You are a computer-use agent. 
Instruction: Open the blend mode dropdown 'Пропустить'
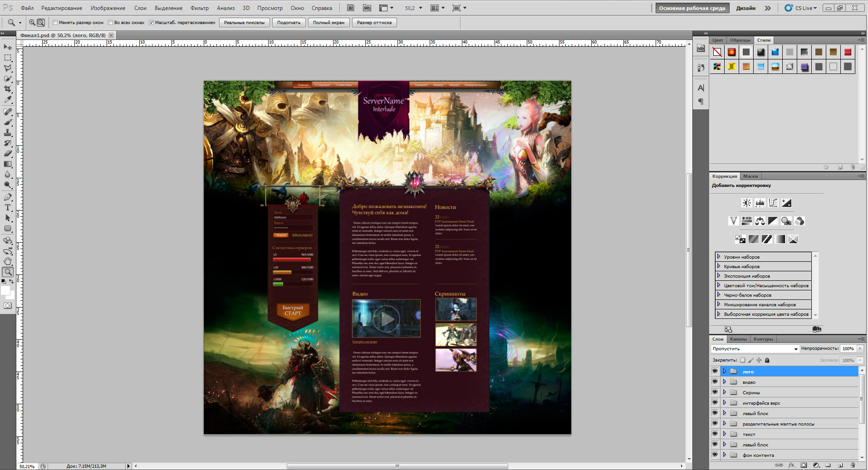coord(755,348)
